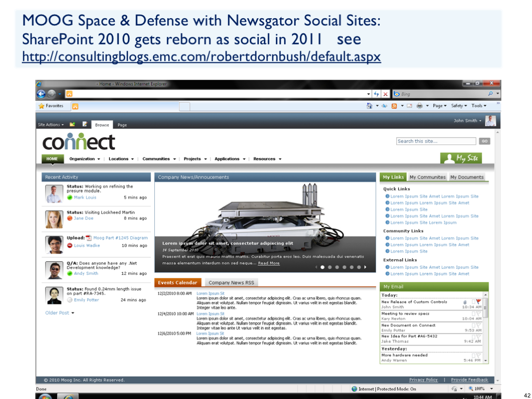The image size is (532, 399).
Task: Switch to the Page ribbon tab
Action: [122, 125]
